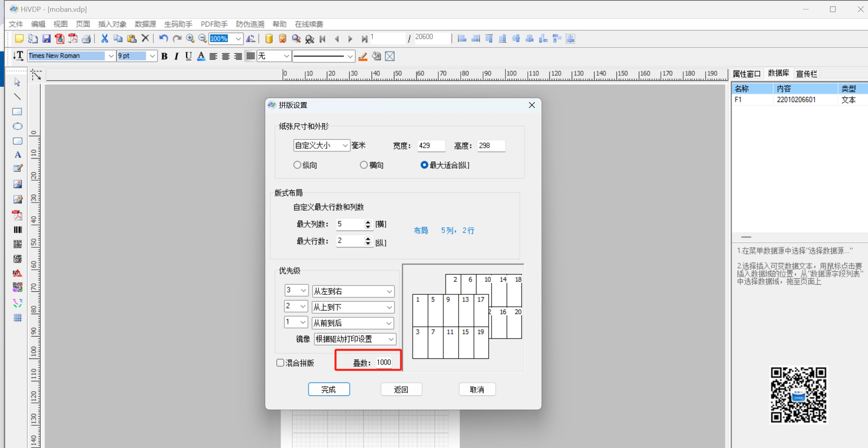Select the text 'A' tool
This screenshot has width=868, height=448.
point(17,155)
